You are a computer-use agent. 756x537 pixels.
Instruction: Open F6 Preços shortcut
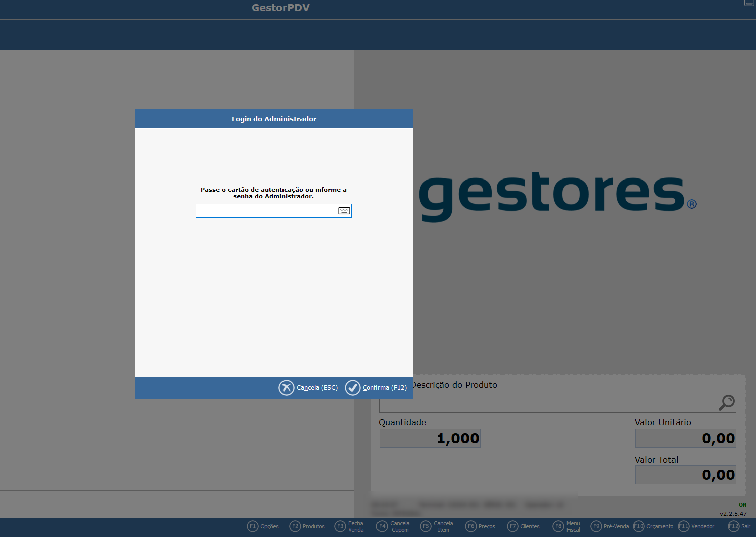(480, 526)
